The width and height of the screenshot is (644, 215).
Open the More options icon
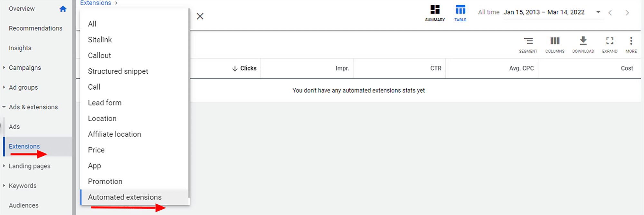coord(631,41)
